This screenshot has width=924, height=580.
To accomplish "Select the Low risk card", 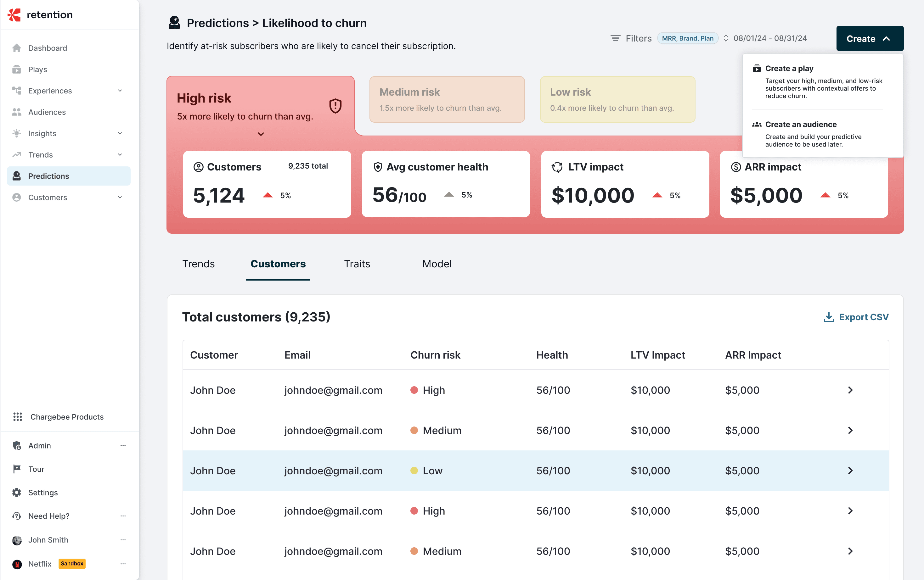I will click(x=617, y=99).
